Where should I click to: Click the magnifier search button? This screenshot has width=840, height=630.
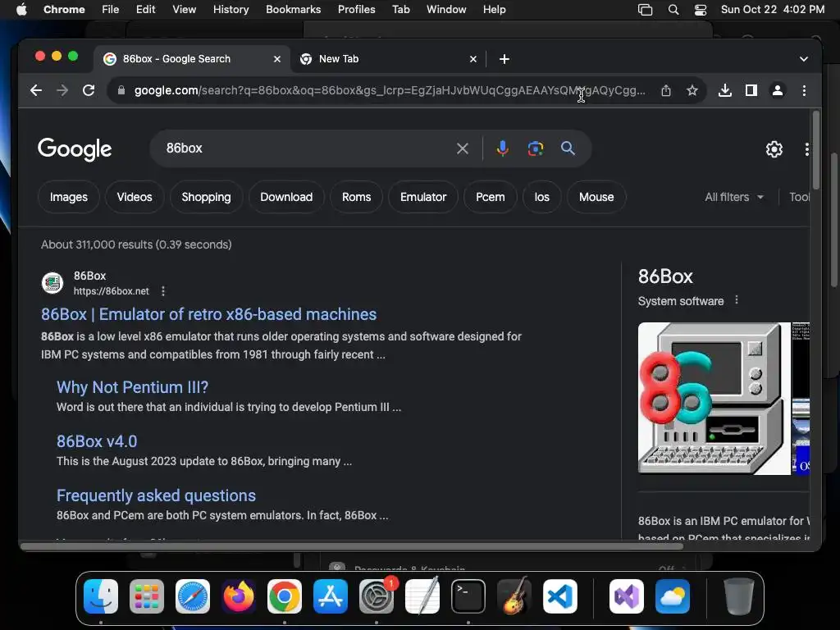pos(568,148)
